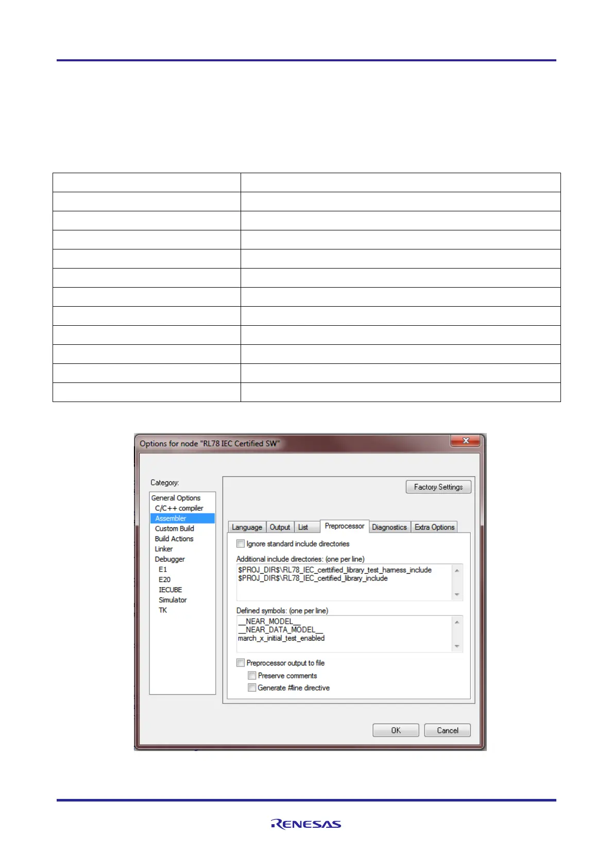Image resolution: width=613 pixels, height=868 pixels.
Task: Click include directories scroll up arrow
Action: click(457, 570)
